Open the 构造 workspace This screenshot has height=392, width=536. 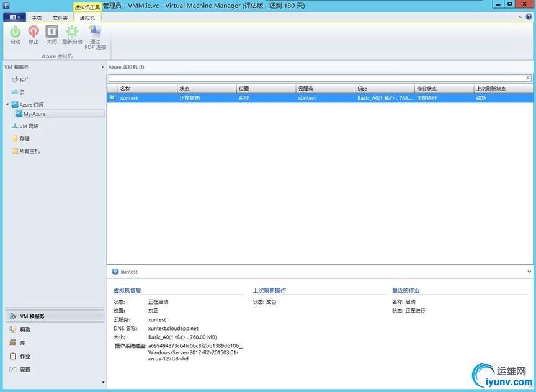point(55,329)
